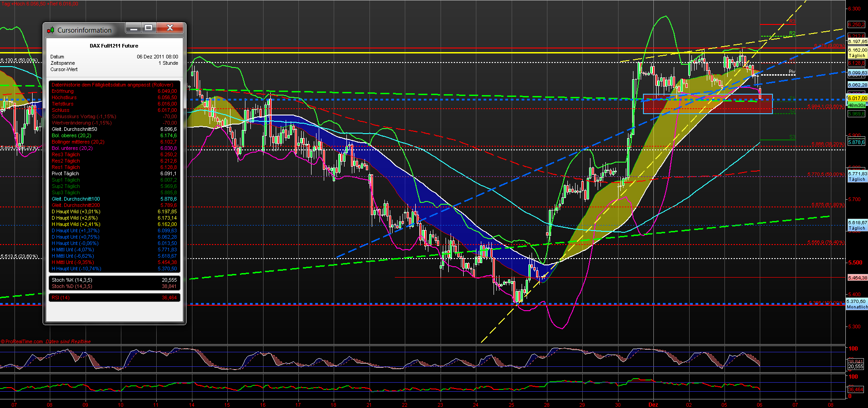The height and width of the screenshot is (408, 868).
Task: Click the Täglich label under 5.771,83
Action: pyautogui.click(x=857, y=179)
